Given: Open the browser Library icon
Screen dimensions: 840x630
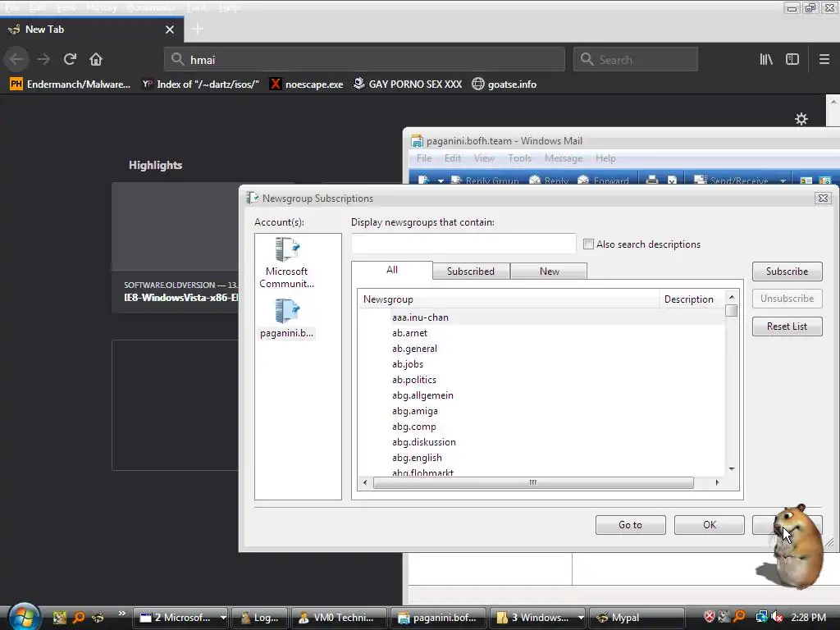Looking at the screenshot, I should 766,59.
